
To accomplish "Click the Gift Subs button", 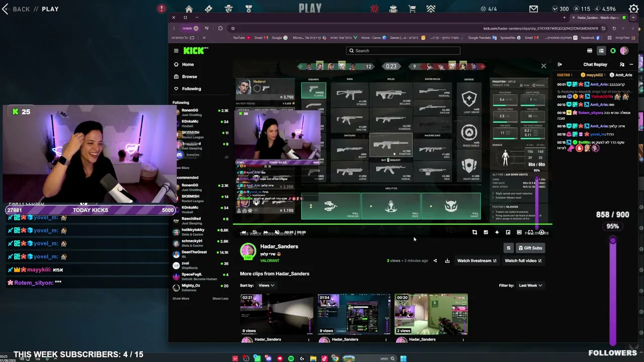I will [x=530, y=248].
